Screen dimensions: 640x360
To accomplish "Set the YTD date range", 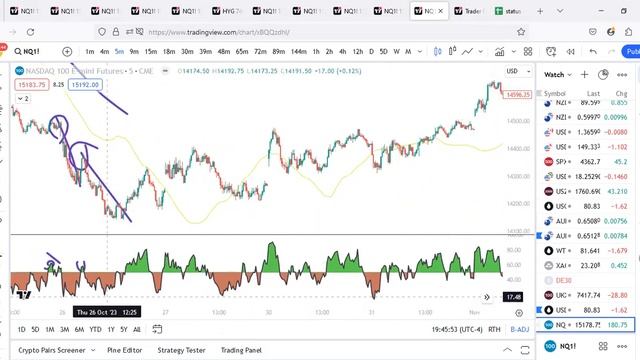I will coord(96,329).
